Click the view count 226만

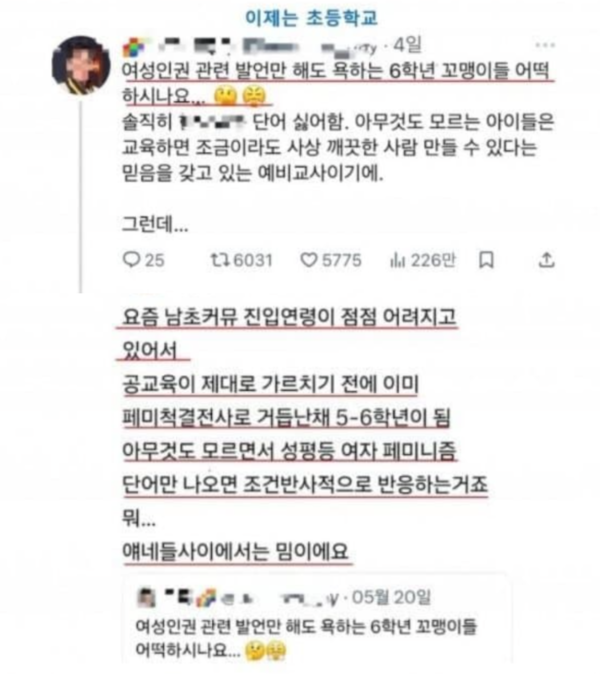click(x=433, y=260)
